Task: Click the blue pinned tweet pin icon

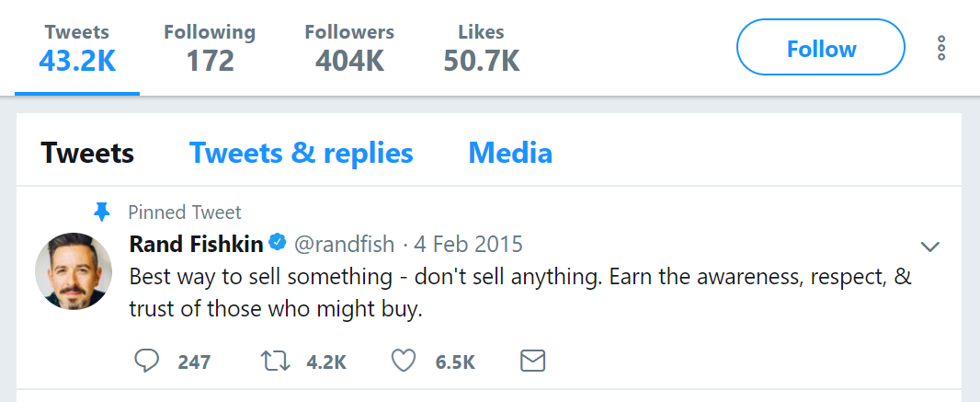Action: coord(103,212)
